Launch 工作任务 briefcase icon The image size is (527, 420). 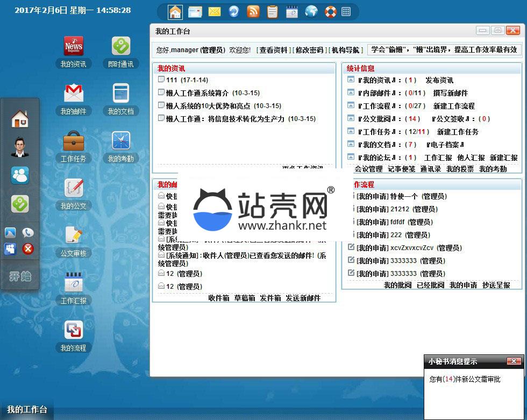73,141
